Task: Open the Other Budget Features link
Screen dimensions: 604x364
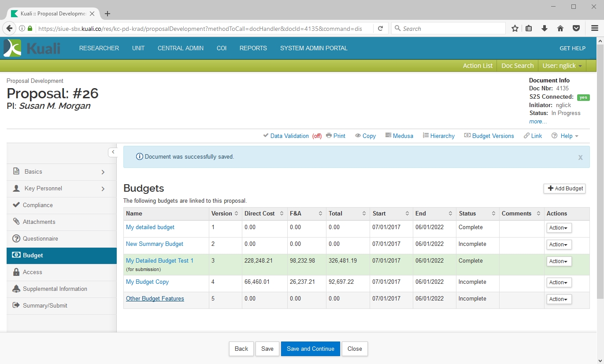Action: point(155,298)
